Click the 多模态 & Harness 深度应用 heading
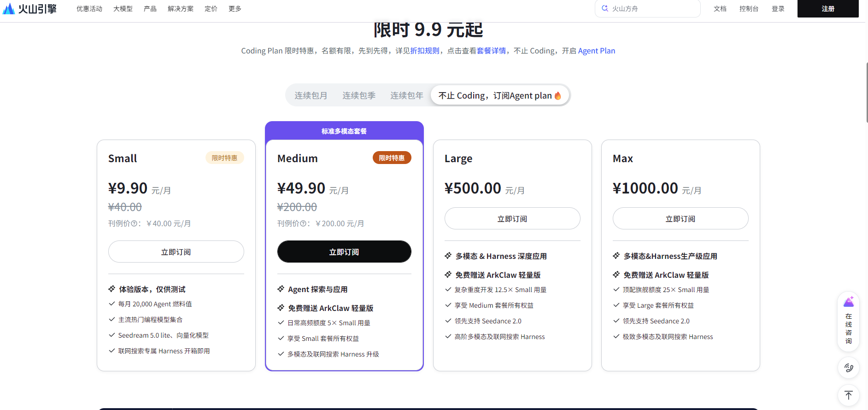 coord(501,256)
